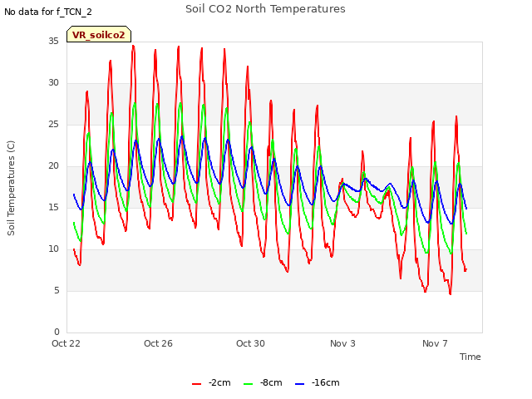Click the 0 y-axis tick label

[x=57, y=332]
